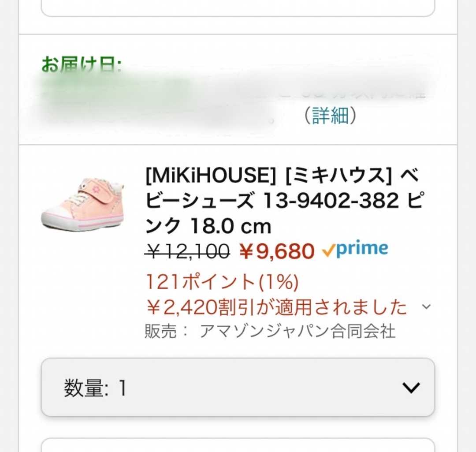
Task: Click the green お届け日 heading
Action: 82,65
